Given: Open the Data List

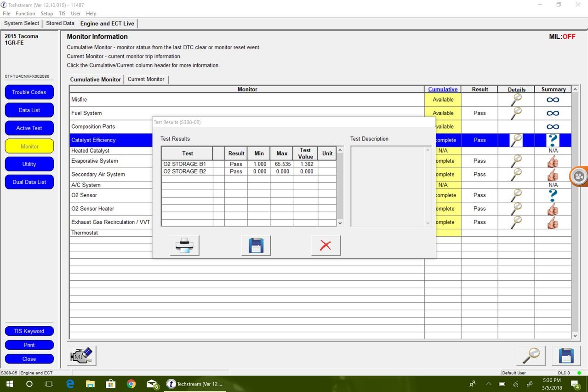Looking at the screenshot, I should (29, 110).
